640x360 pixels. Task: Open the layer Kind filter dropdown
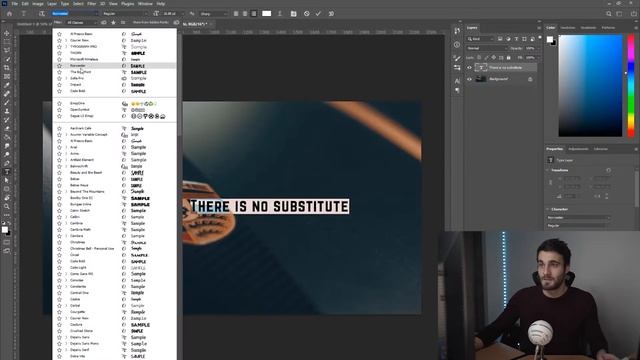[x=480, y=39]
